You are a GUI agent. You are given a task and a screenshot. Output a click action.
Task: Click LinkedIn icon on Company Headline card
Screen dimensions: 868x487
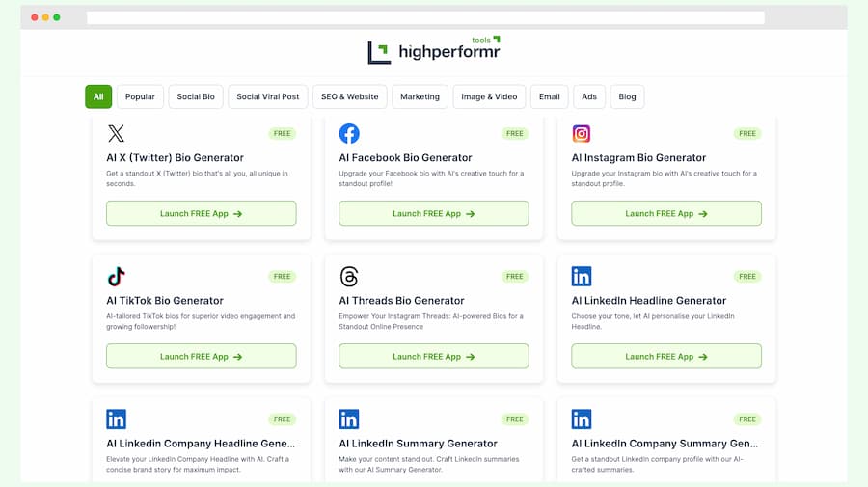pos(117,419)
